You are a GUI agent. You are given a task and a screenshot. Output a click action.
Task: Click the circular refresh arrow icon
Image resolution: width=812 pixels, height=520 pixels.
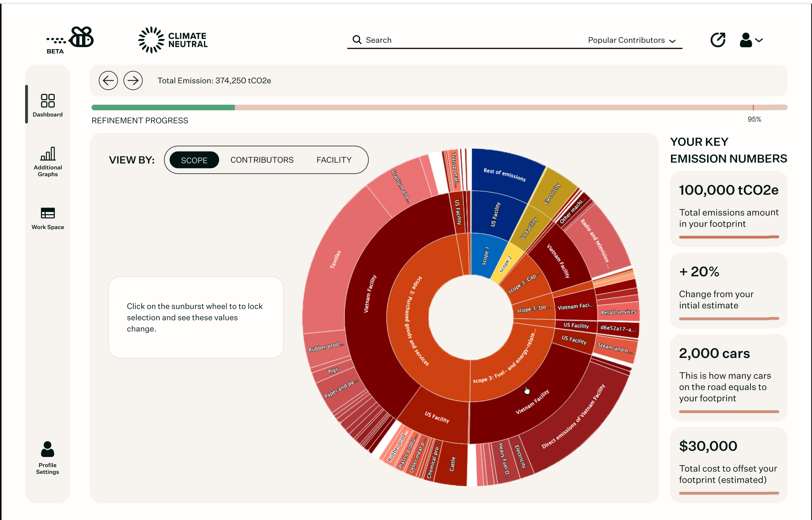click(x=718, y=40)
